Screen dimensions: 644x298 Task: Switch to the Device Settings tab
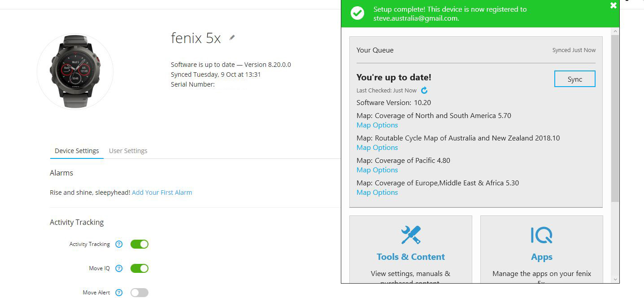tap(77, 151)
